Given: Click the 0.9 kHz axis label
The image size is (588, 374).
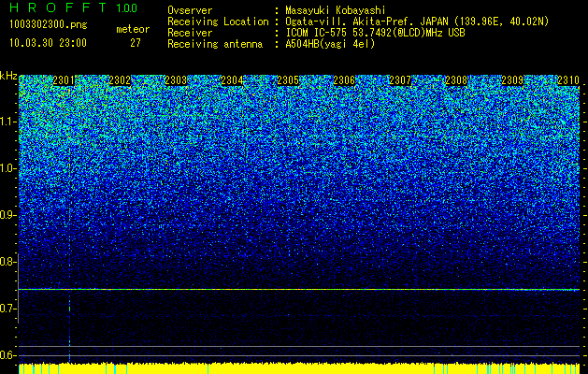Looking at the screenshot, I should tap(7, 215).
